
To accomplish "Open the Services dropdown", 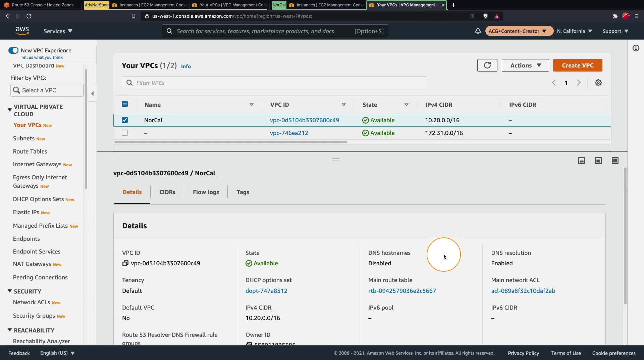I will click(x=58, y=31).
